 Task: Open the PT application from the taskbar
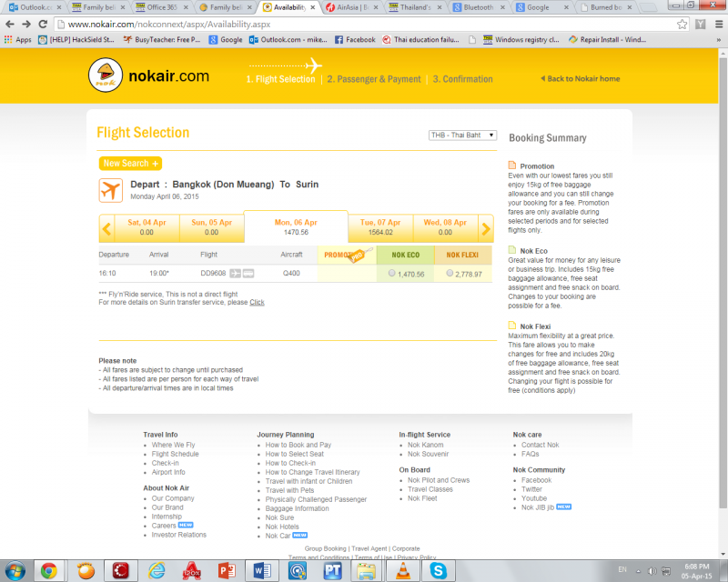tap(332, 571)
